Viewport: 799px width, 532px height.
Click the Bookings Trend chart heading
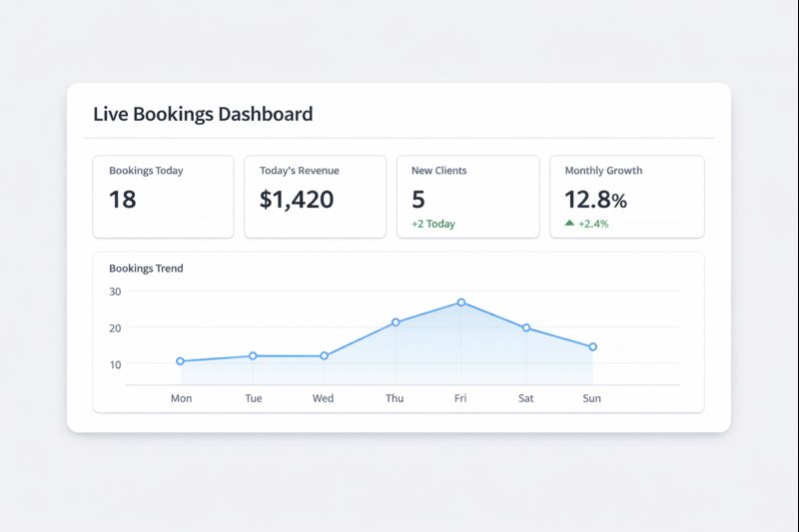click(x=146, y=268)
